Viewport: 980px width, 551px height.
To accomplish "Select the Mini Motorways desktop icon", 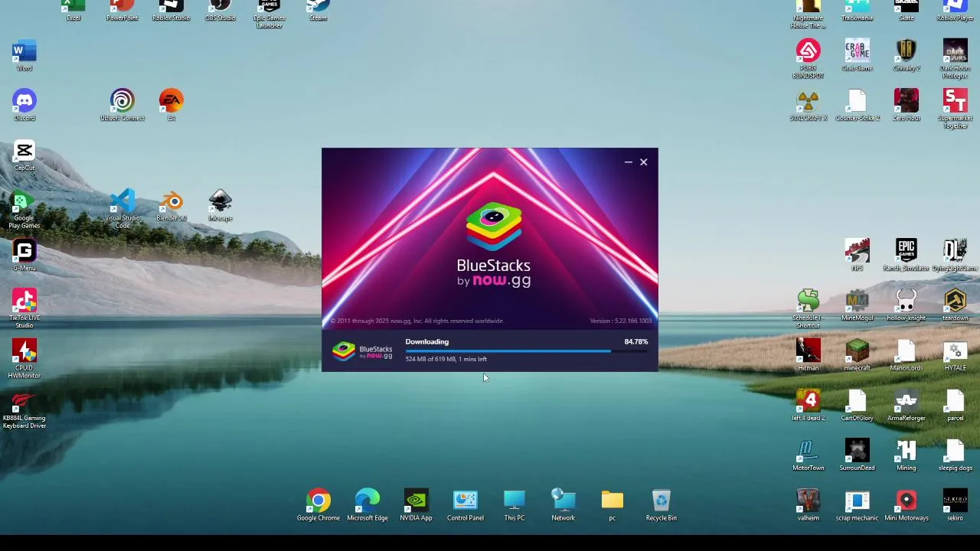I will pyautogui.click(x=906, y=506).
